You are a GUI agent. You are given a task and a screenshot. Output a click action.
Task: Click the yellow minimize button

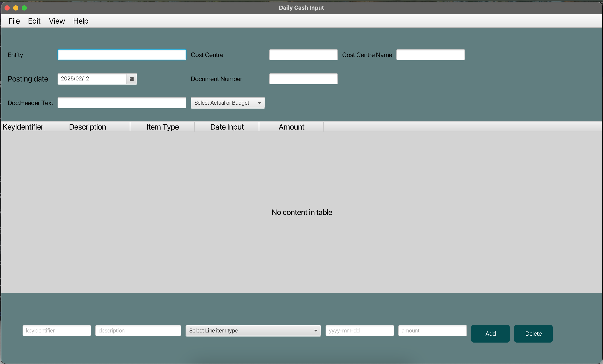[x=16, y=8]
